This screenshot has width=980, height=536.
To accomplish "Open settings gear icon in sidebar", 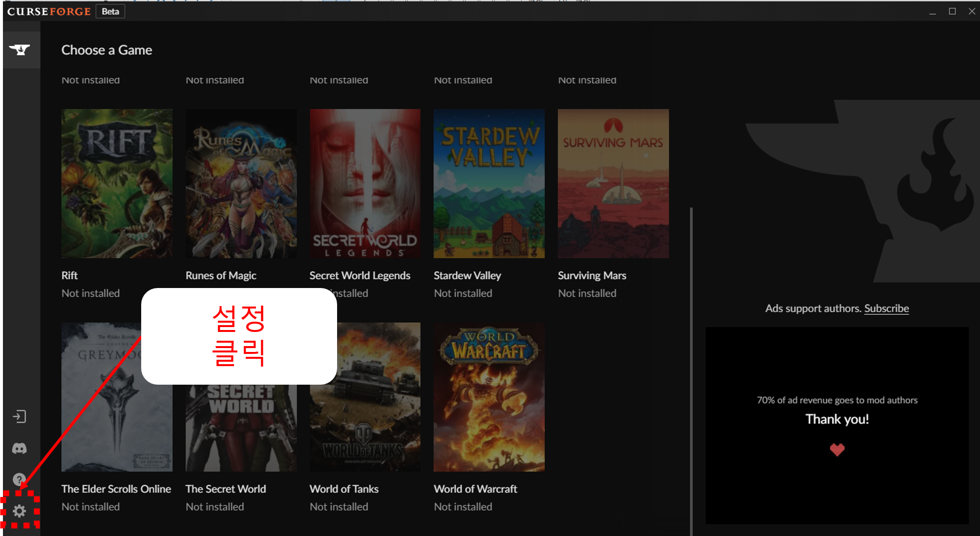I will [x=19, y=511].
